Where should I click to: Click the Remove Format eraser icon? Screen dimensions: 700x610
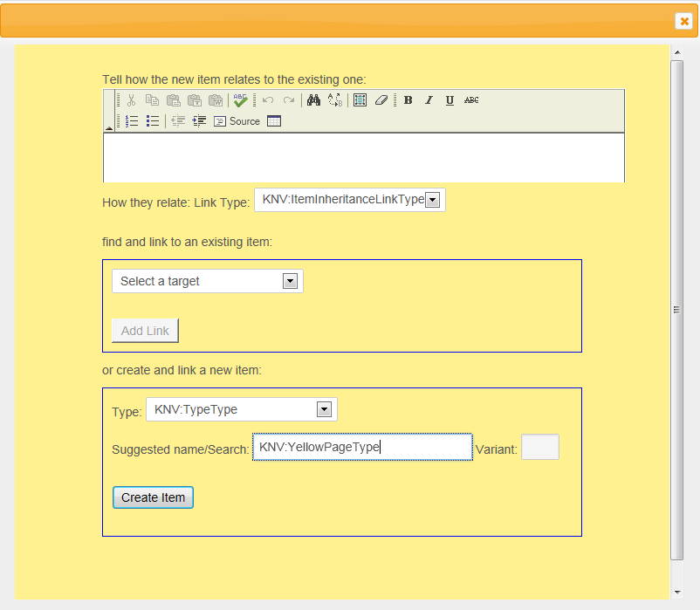click(x=381, y=100)
